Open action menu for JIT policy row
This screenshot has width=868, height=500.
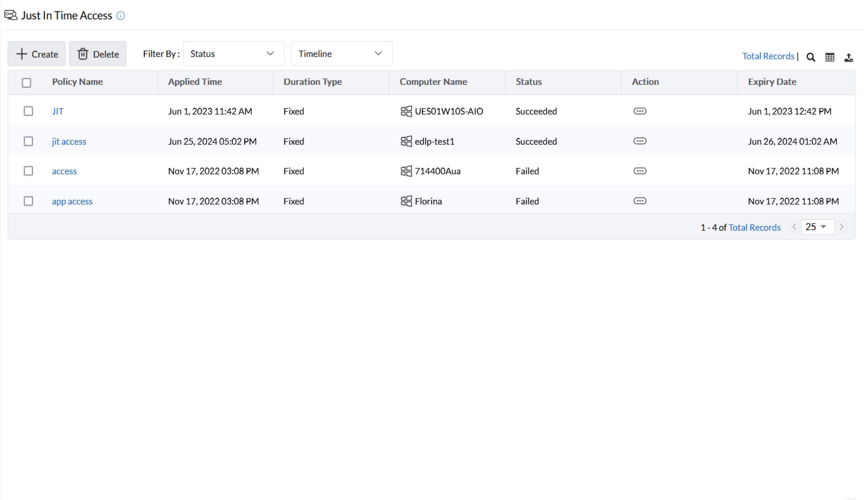639,111
